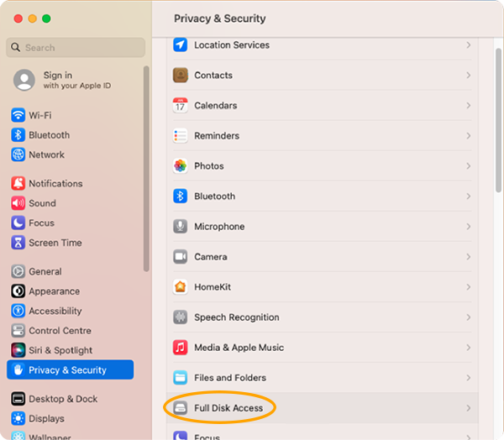
Task: Expand the Files and Folders chevron
Action: coord(468,378)
